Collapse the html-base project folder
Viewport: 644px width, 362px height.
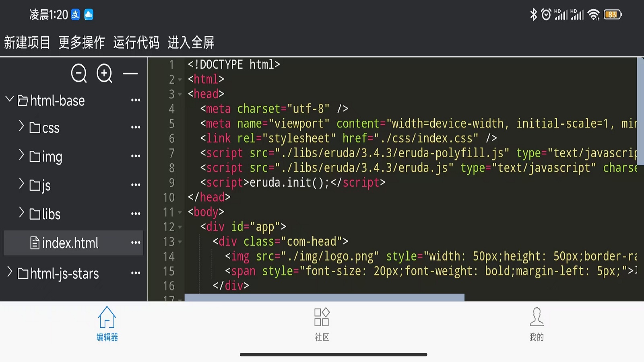10,99
